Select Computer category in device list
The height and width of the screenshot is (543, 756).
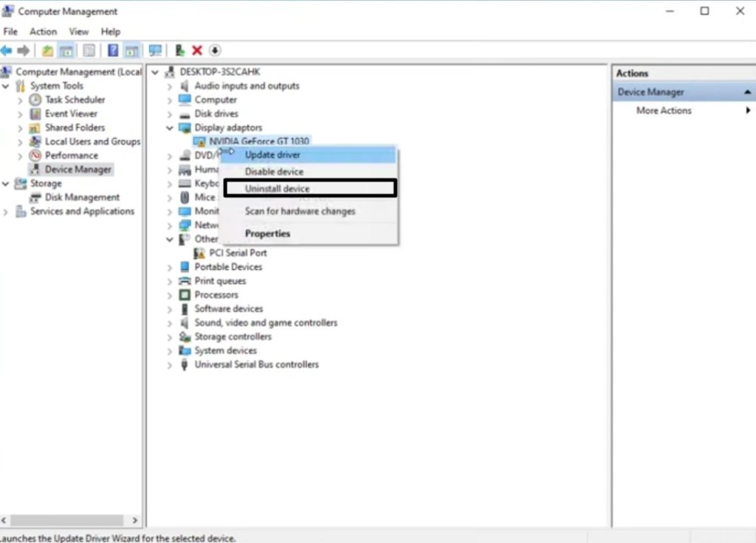click(x=216, y=100)
